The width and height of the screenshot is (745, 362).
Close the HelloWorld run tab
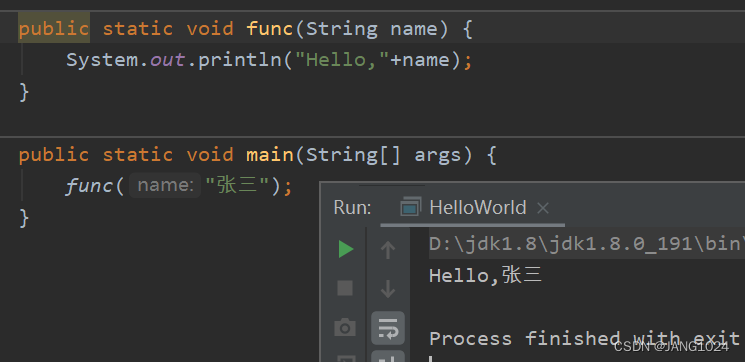[x=543, y=208]
